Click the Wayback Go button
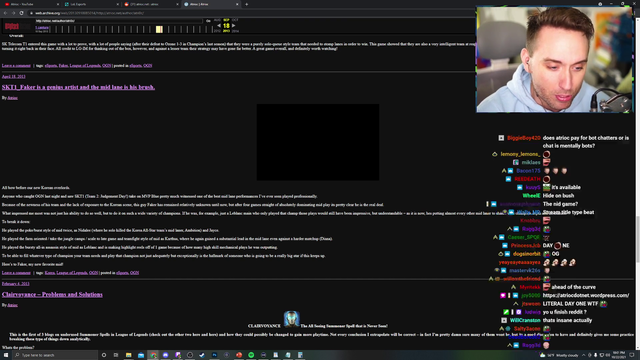 click(x=208, y=21)
